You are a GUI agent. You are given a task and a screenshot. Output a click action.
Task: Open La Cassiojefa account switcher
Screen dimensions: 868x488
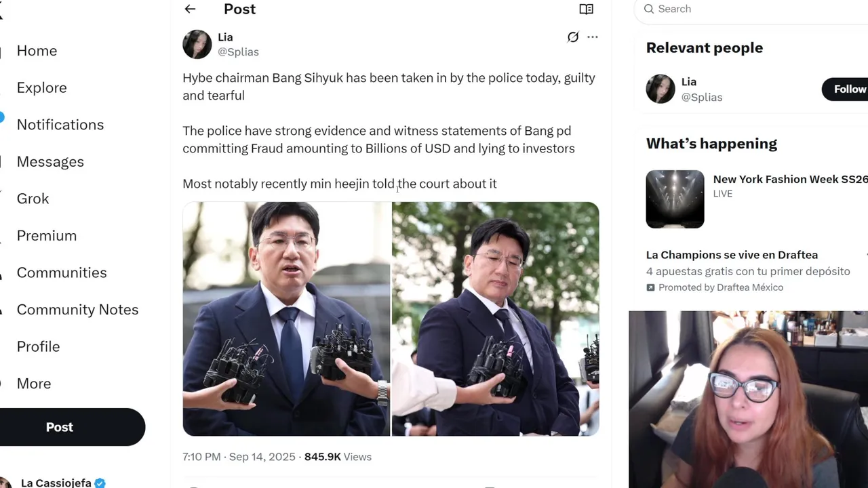(x=53, y=482)
